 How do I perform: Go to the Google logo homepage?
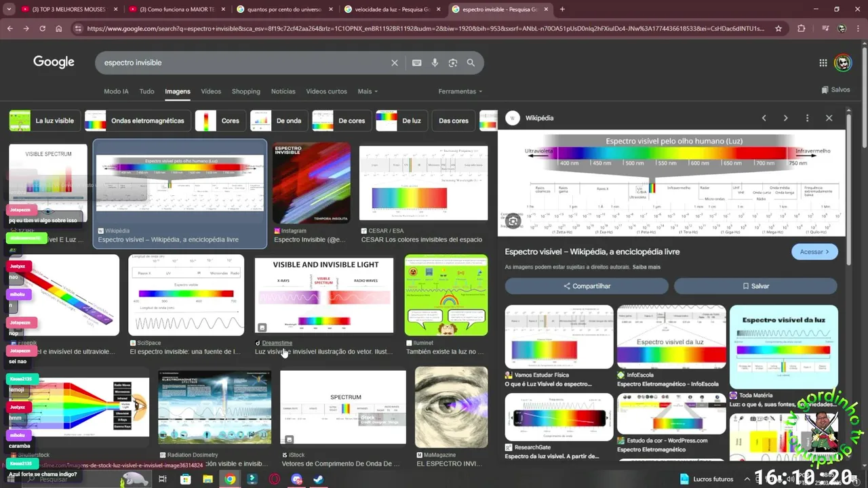pyautogui.click(x=54, y=62)
